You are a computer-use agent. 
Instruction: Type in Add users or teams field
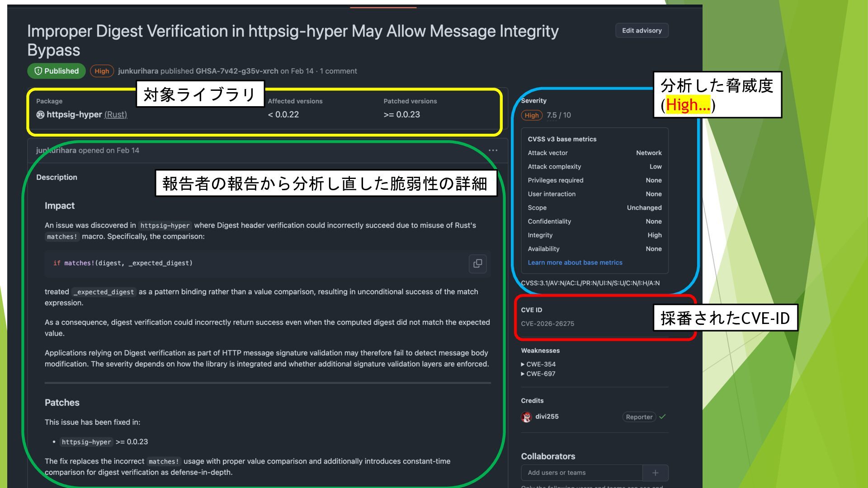(581, 473)
